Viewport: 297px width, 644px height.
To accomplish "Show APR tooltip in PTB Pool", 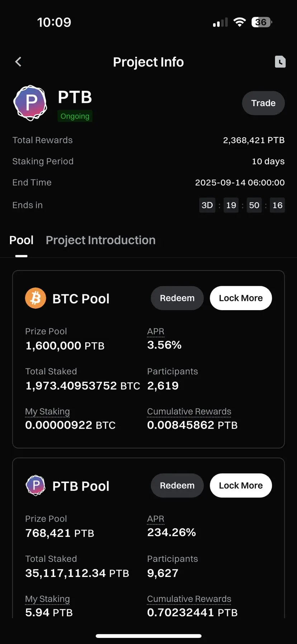I will (x=156, y=519).
